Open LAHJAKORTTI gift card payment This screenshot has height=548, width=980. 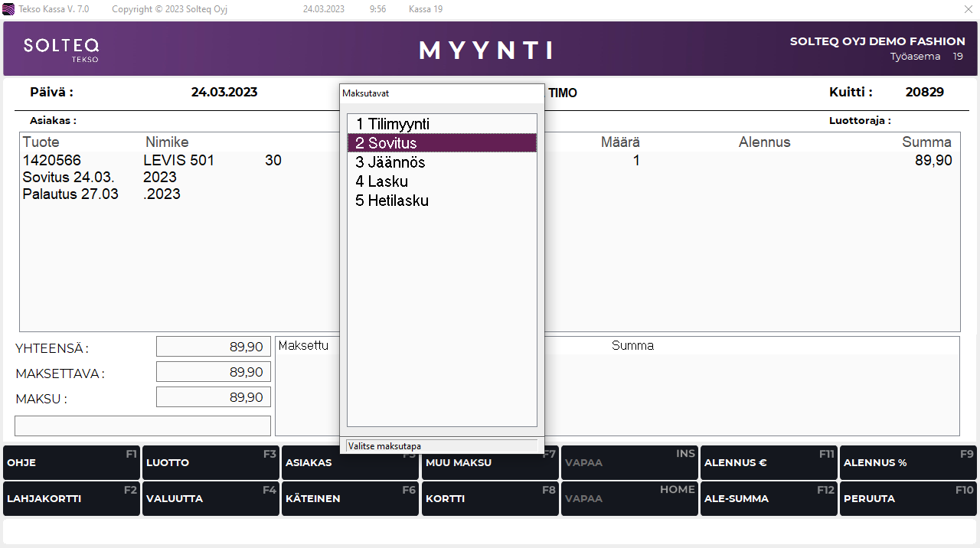tap(71, 498)
